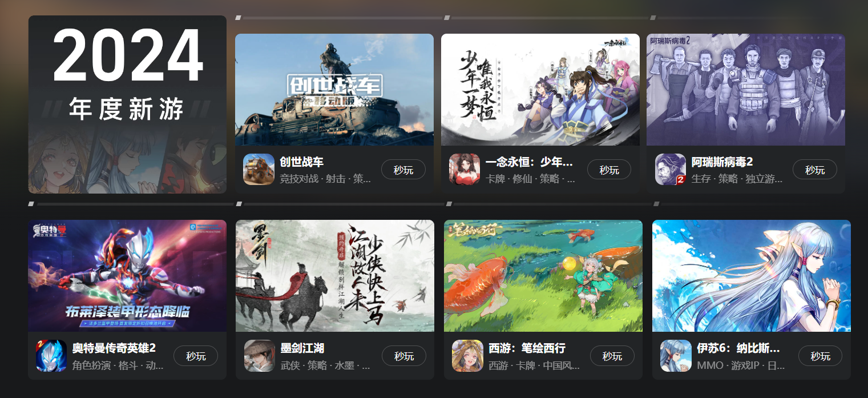The image size is (868, 398).
Task: Click the 创世战车 game app icon
Action: pos(259,170)
